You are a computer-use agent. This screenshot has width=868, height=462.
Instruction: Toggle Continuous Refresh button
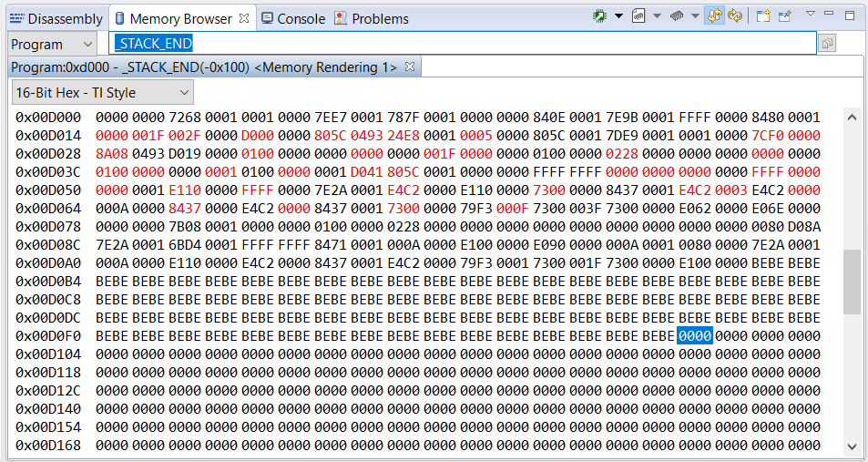715,16
